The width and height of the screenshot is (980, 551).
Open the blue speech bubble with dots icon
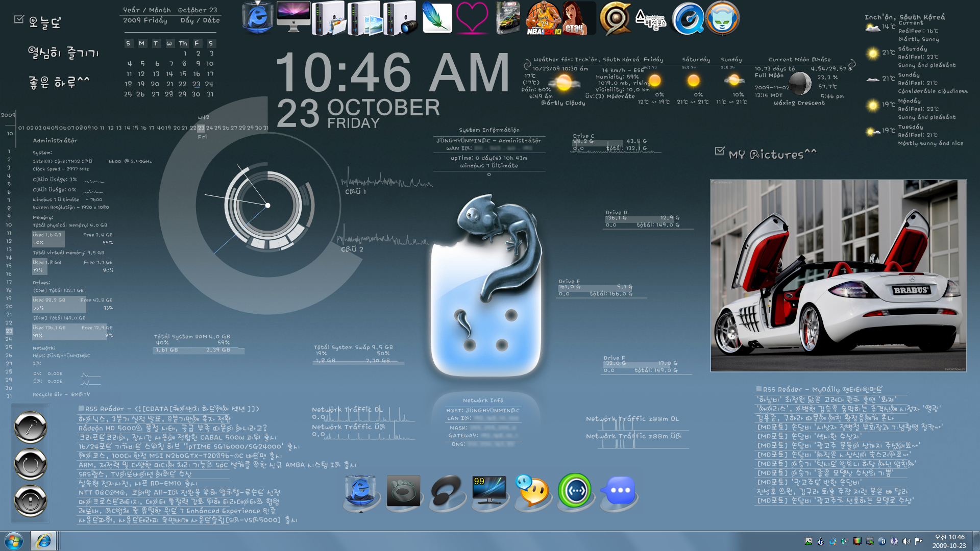click(619, 490)
